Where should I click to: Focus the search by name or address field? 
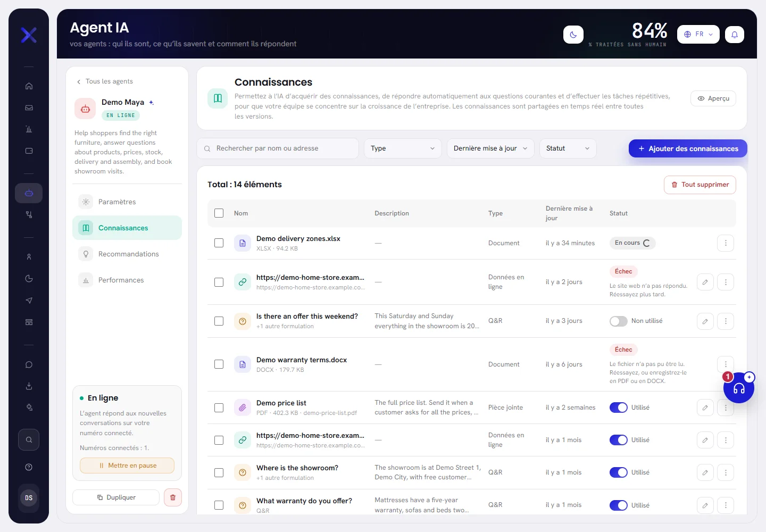point(278,148)
